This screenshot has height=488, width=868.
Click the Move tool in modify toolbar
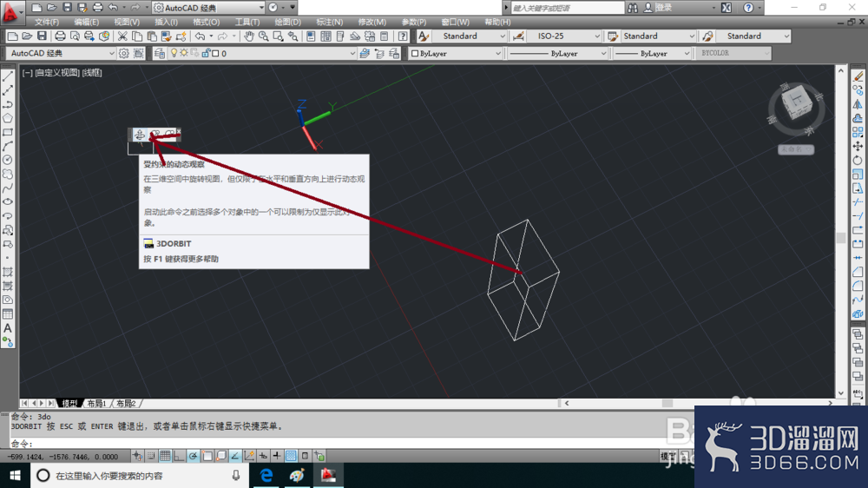(858, 146)
